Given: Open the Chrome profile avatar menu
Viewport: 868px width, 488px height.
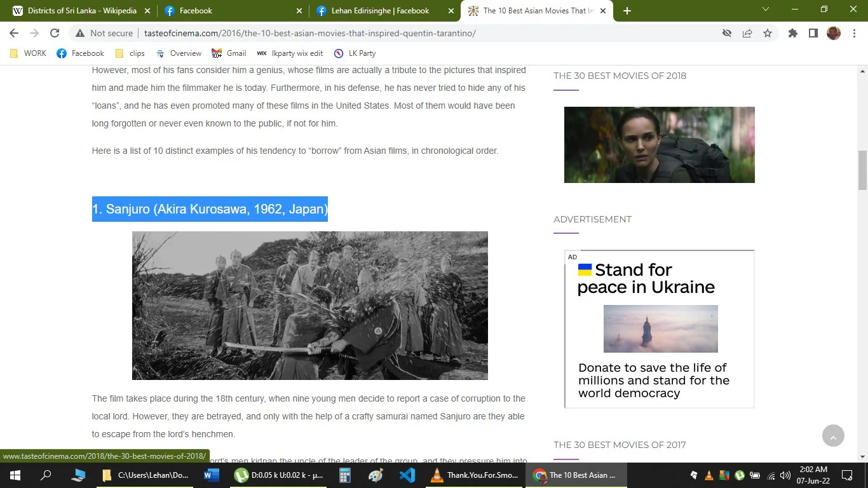Looking at the screenshot, I should click(834, 33).
